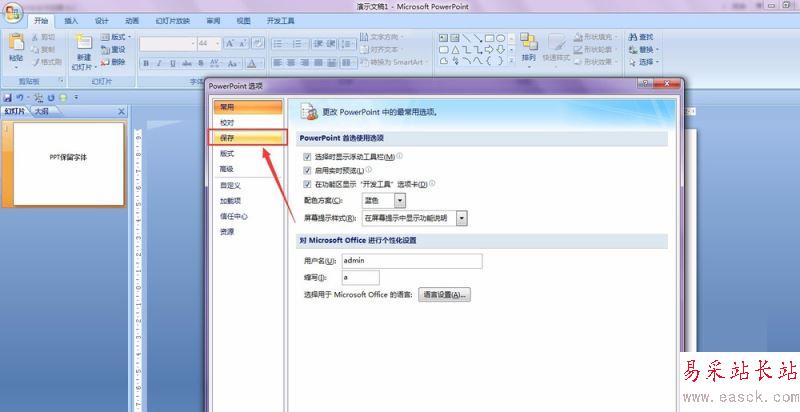Click the Increase Font Size icon

[230, 44]
